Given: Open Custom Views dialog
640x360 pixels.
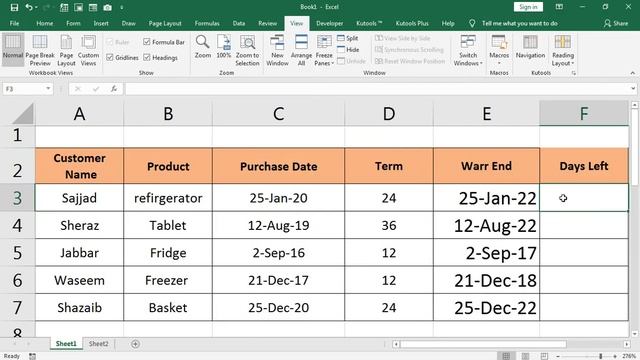Looking at the screenshot, I should [88, 50].
